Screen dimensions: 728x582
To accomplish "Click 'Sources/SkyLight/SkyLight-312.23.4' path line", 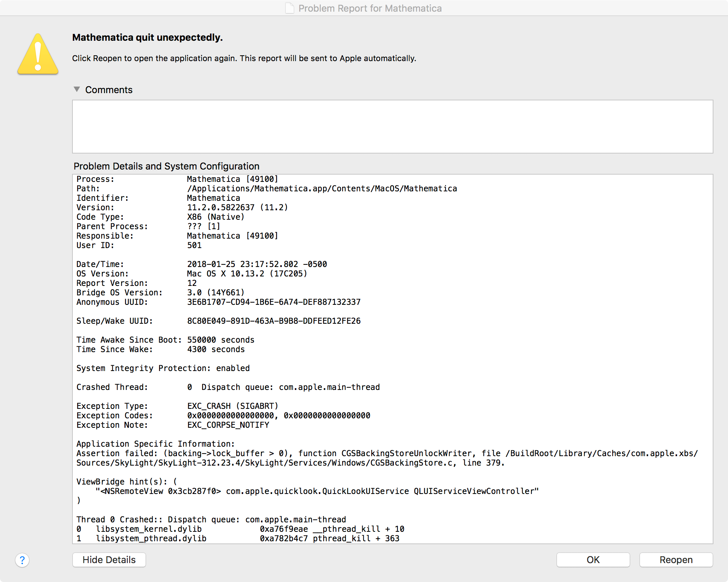I will click(x=290, y=463).
